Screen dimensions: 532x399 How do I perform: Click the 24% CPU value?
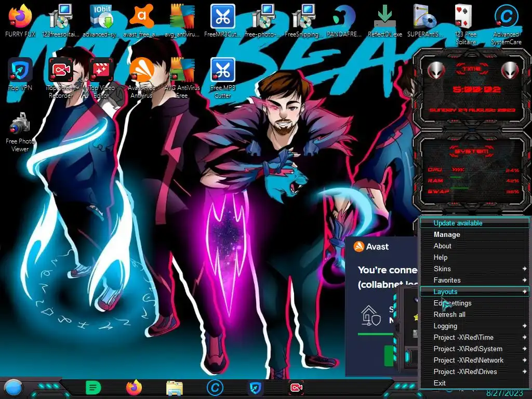pos(512,170)
